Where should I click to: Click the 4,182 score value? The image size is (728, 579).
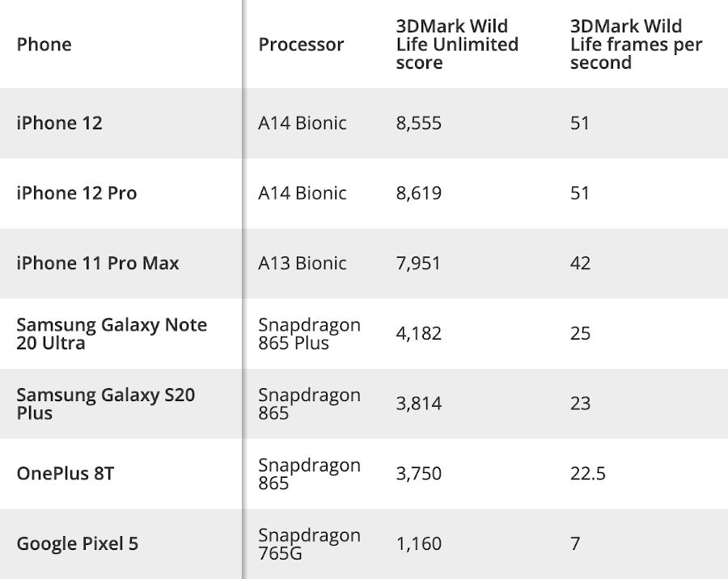point(419,333)
